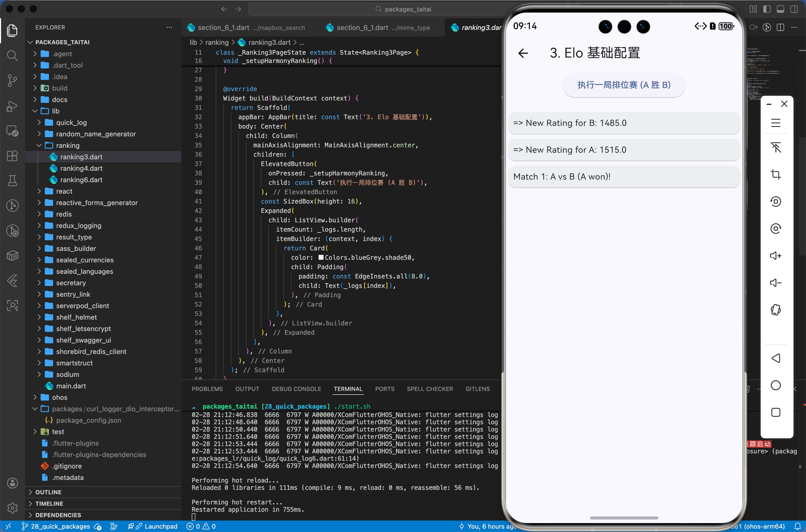Viewport: 806px width, 532px height.
Task: Open the Search view in activity bar
Action: coord(12,55)
